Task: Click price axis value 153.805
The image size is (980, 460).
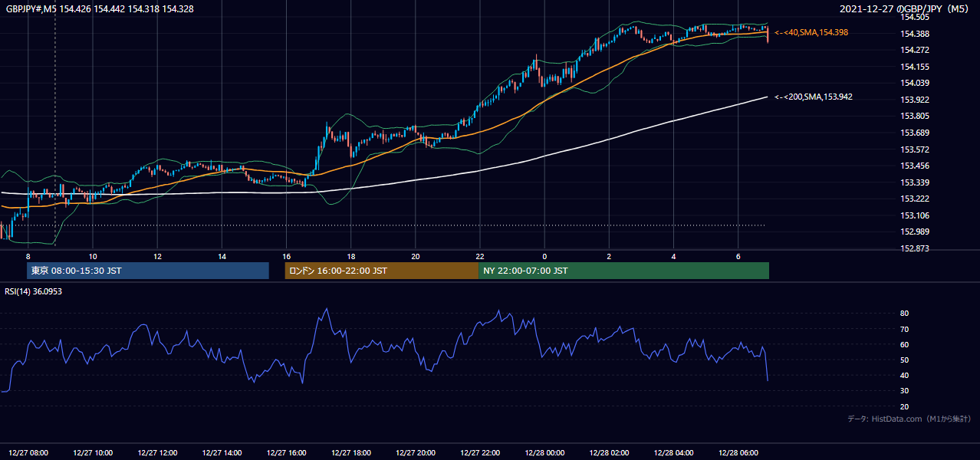Action: (914, 116)
